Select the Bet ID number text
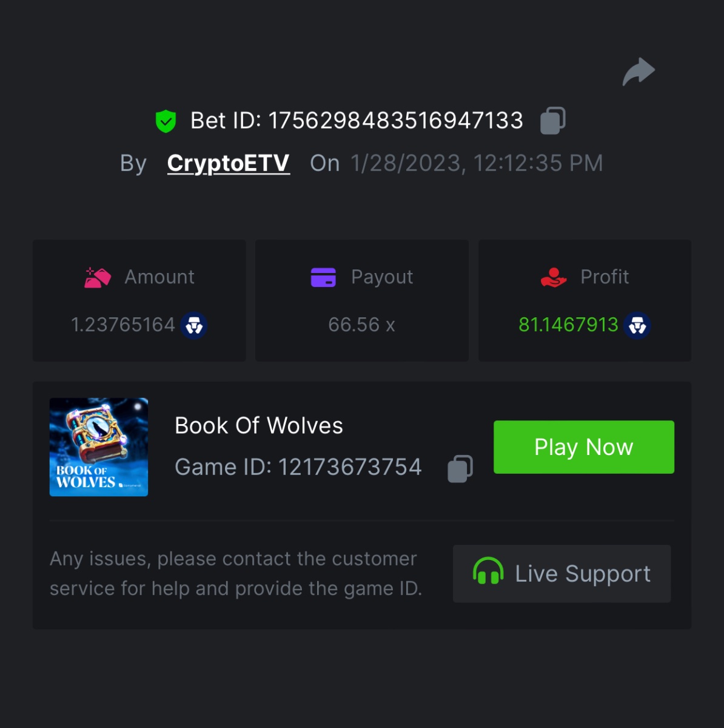The image size is (724, 728). pos(396,121)
